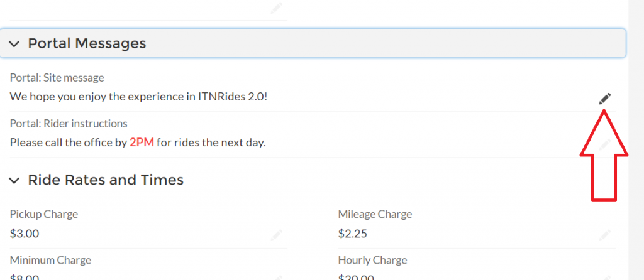Click faint pencil icon above Portal Messages
The image size is (644, 280).
276,9
